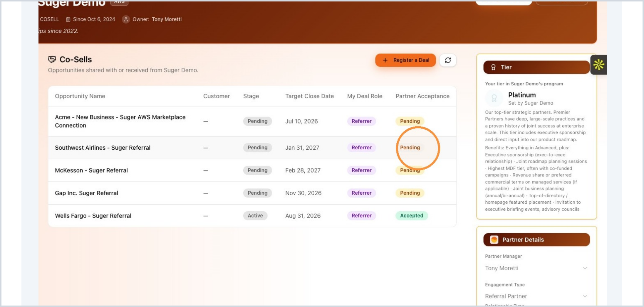Click Southwest Airlines Pending acceptance badge

[410, 148]
